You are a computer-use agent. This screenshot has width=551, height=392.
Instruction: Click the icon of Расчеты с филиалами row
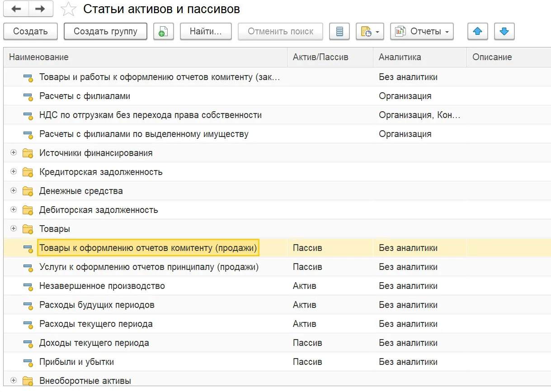coord(28,96)
